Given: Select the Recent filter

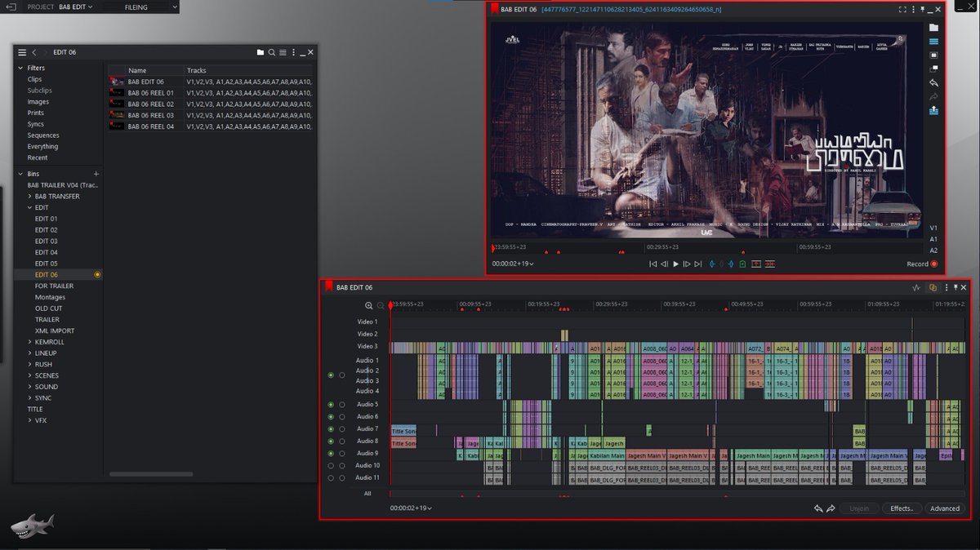Looking at the screenshot, I should (x=37, y=157).
